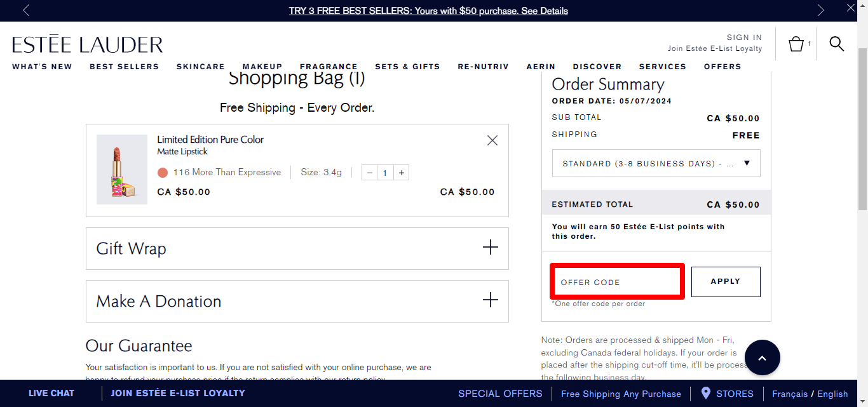Open SIGN IN
Image resolution: width=868 pixels, height=407 pixels.
(743, 37)
